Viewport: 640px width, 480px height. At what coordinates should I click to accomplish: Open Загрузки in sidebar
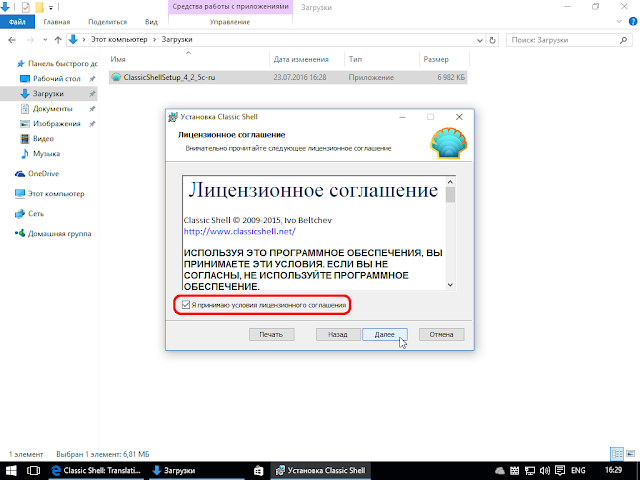[49, 93]
